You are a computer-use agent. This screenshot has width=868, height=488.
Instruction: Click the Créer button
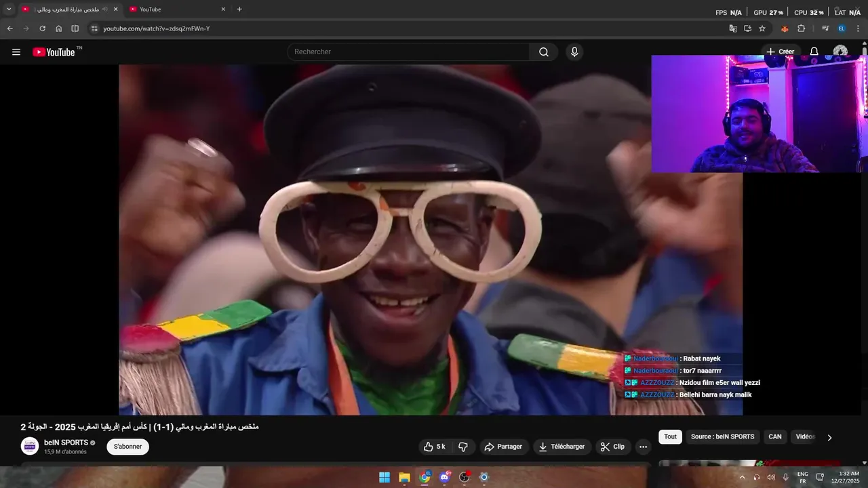point(781,52)
